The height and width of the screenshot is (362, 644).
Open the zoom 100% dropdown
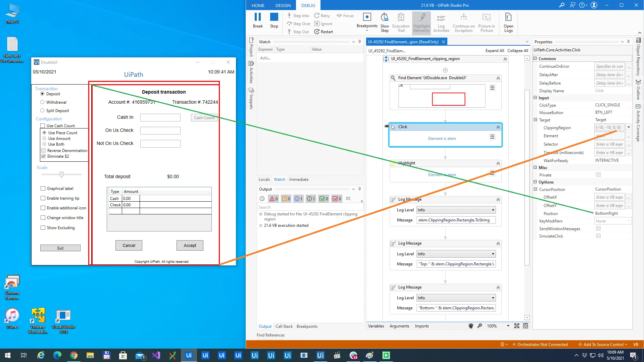click(508, 326)
